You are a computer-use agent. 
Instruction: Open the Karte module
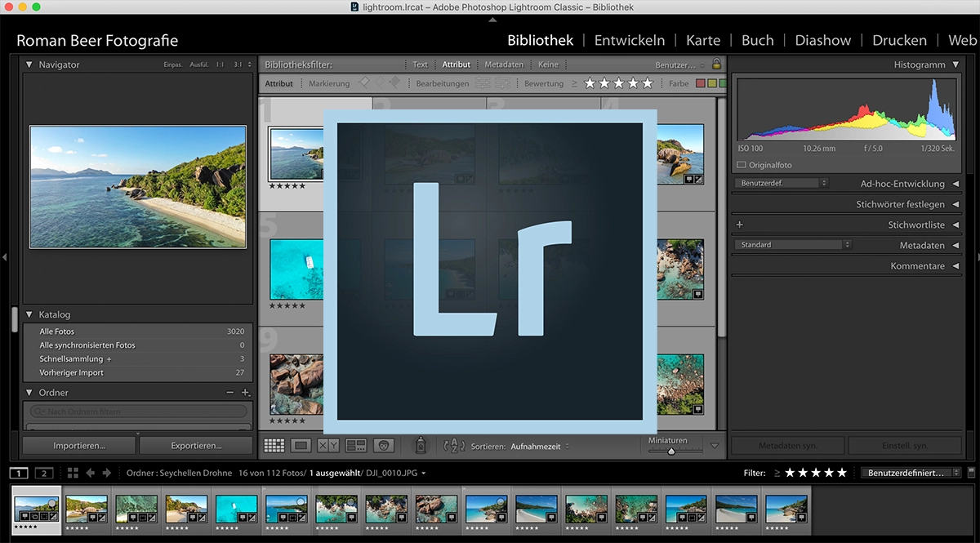click(703, 40)
